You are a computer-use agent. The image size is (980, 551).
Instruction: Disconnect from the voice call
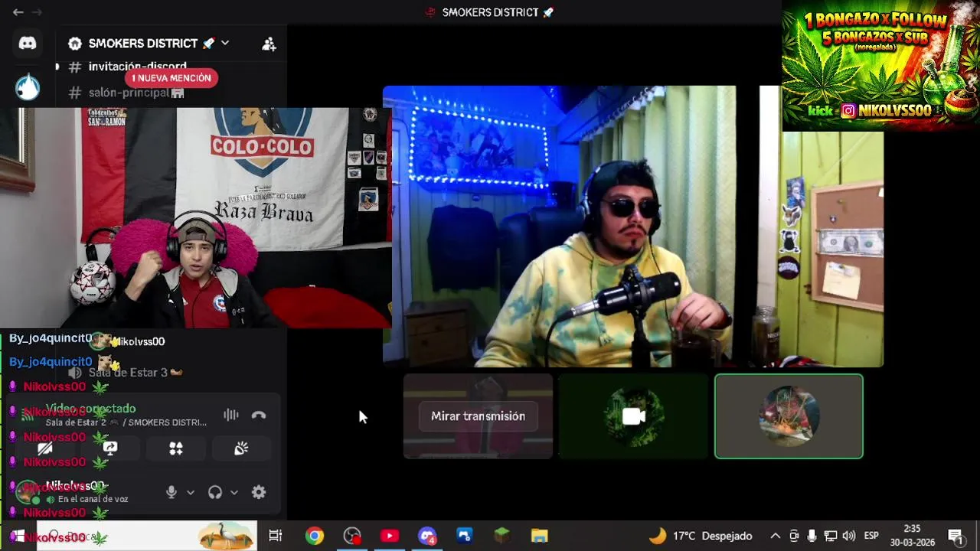pyautogui.click(x=259, y=416)
